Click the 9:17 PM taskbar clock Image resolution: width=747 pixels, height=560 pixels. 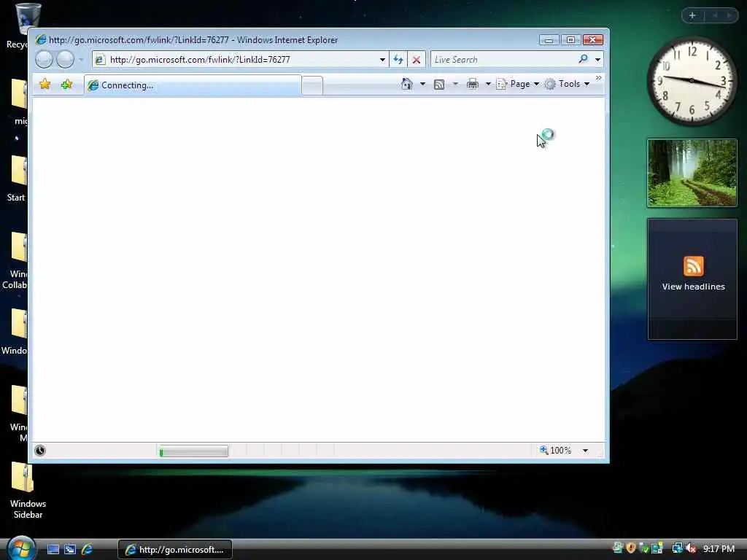pos(719,549)
